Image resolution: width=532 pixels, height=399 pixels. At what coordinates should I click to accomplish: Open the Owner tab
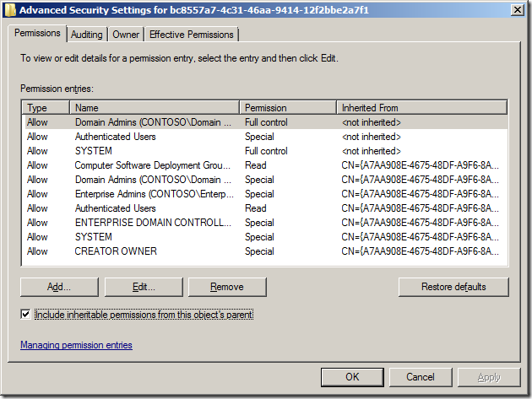click(x=126, y=35)
